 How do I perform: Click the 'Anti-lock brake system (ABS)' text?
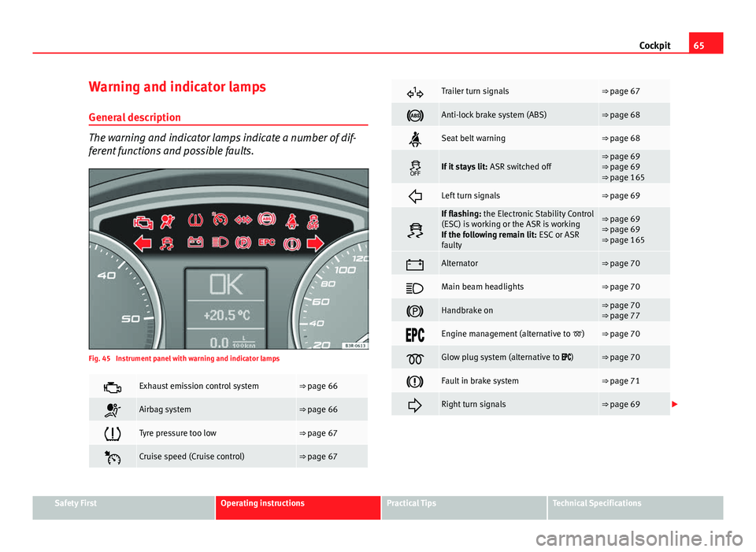point(494,115)
